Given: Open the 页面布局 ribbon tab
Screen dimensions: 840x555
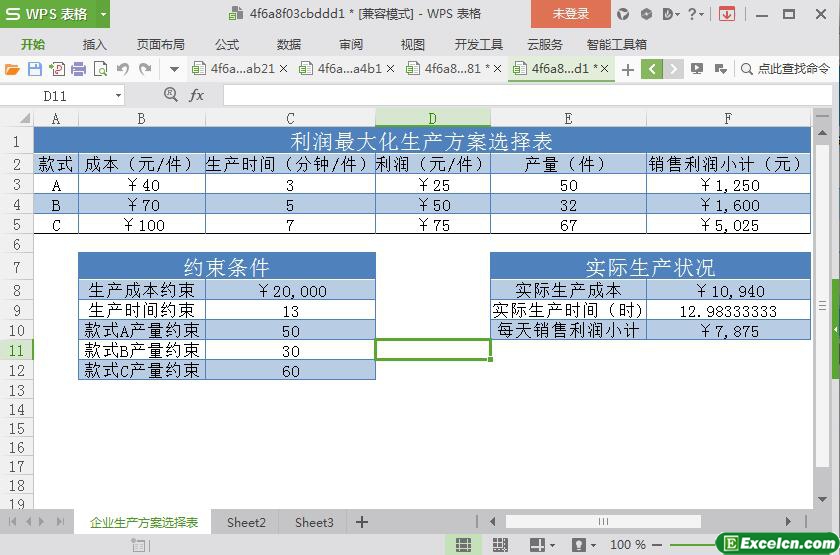Looking at the screenshot, I should 160,44.
